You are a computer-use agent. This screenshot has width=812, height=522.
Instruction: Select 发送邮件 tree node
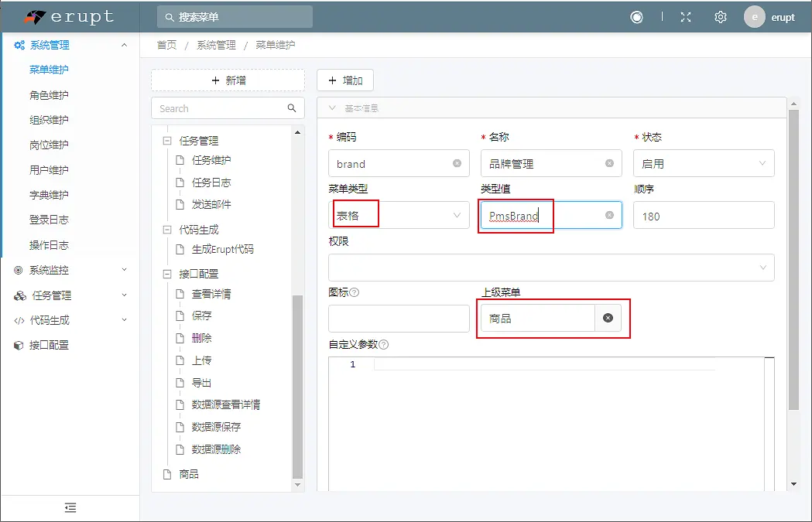click(211, 204)
